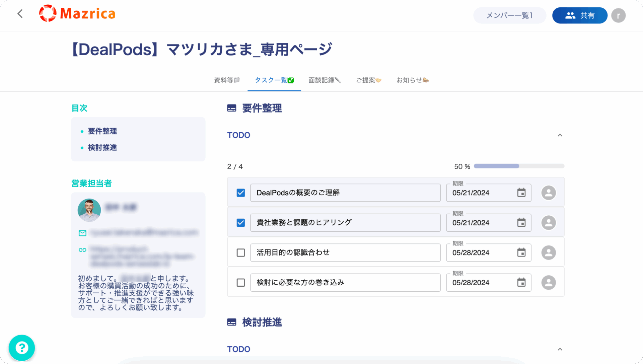
Task: Switch to 資料等 tab
Action: point(227,80)
